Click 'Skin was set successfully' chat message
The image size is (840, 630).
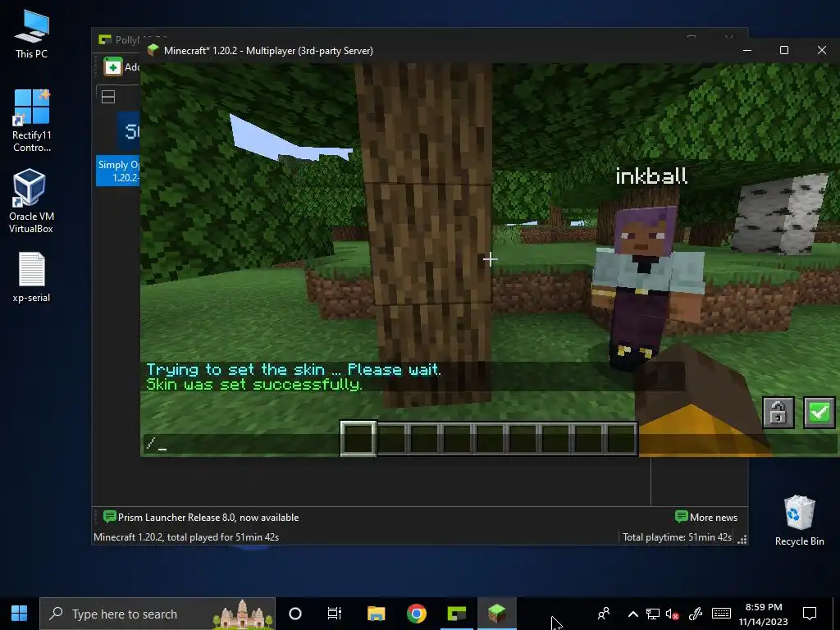point(254,384)
